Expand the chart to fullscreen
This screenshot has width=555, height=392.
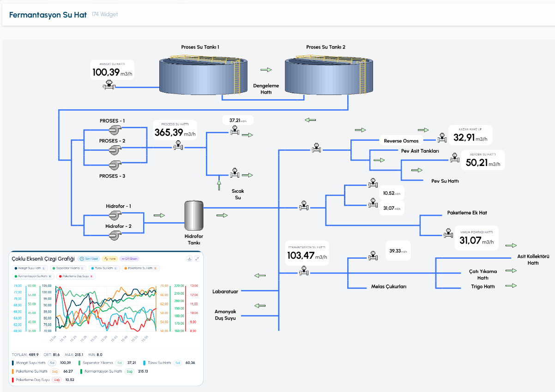tap(197, 259)
